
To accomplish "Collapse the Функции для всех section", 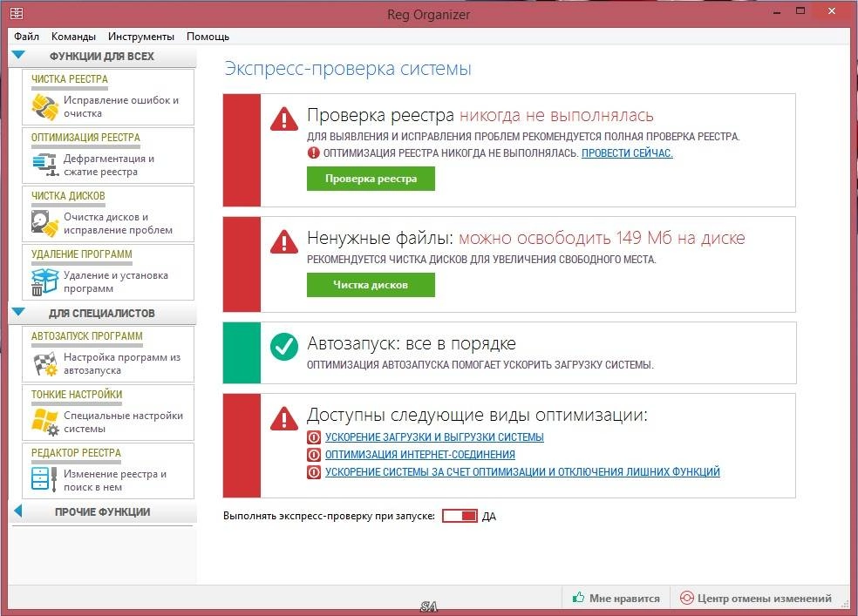I will (x=18, y=55).
